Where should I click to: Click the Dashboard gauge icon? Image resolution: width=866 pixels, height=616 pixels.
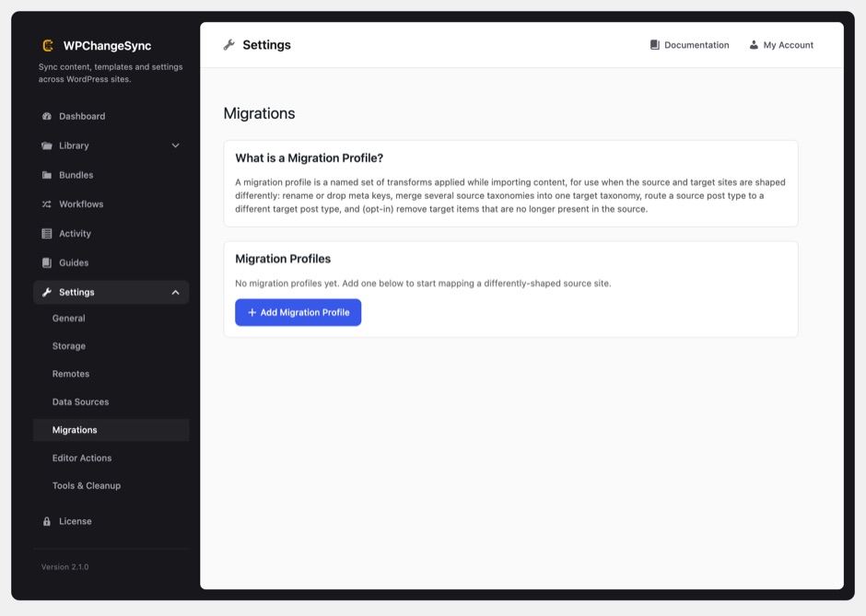(x=47, y=116)
